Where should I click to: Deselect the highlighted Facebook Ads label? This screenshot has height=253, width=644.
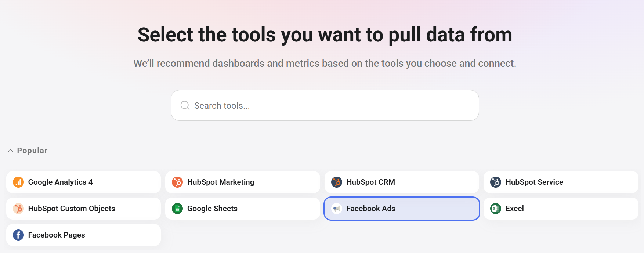point(371,209)
